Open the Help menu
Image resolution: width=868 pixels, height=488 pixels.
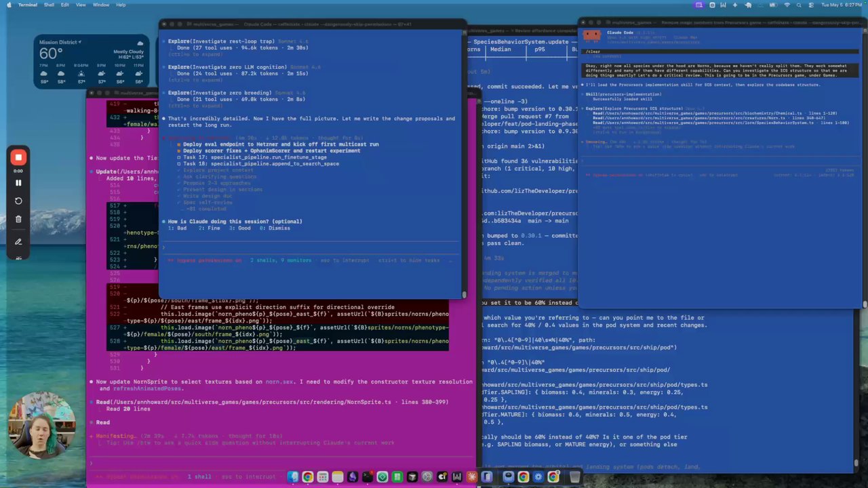click(121, 5)
